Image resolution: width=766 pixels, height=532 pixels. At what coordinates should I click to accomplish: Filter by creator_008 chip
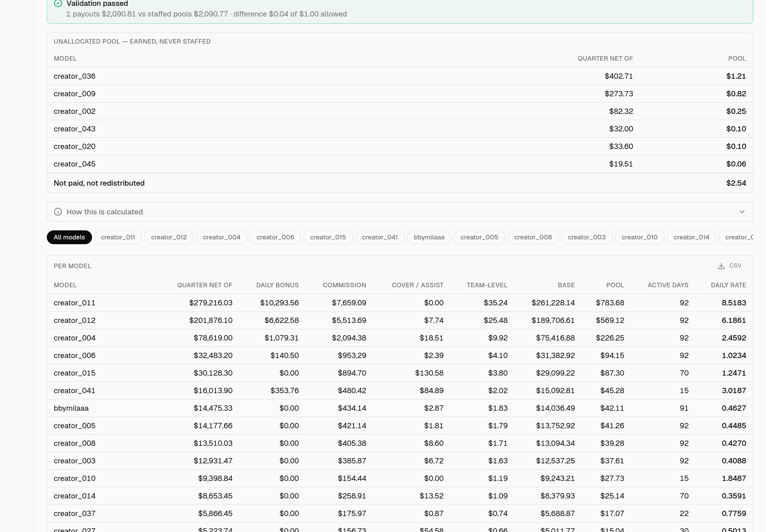click(533, 237)
